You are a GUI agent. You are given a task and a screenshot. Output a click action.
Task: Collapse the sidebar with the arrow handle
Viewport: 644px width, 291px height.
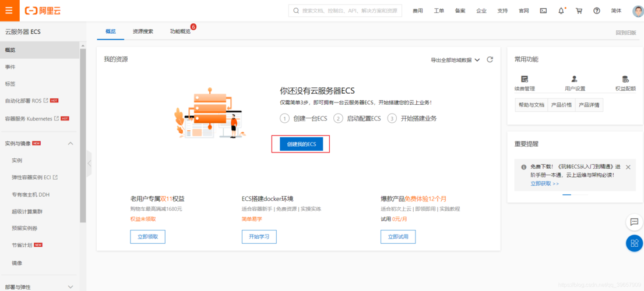click(x=89, y=163)
